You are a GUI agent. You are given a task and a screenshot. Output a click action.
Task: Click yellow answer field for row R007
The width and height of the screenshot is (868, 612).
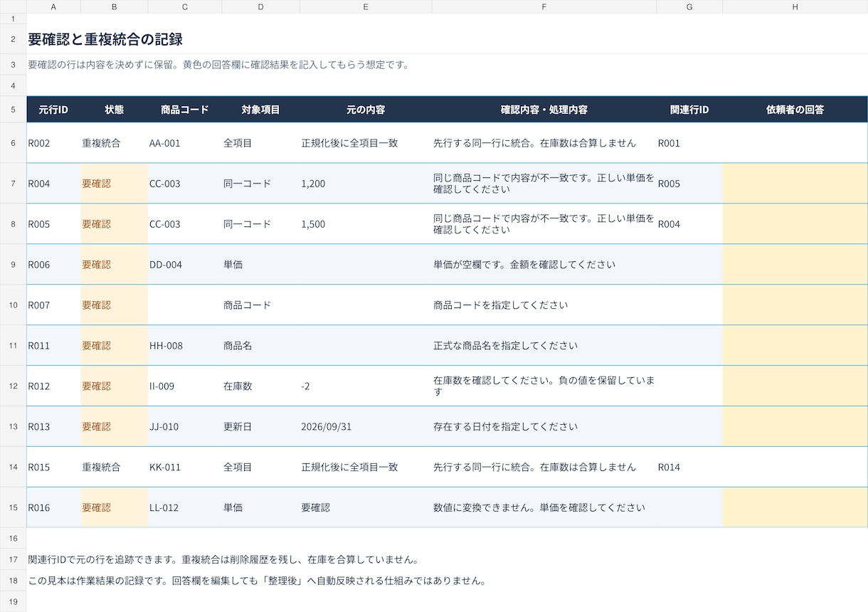click(795, 305)
